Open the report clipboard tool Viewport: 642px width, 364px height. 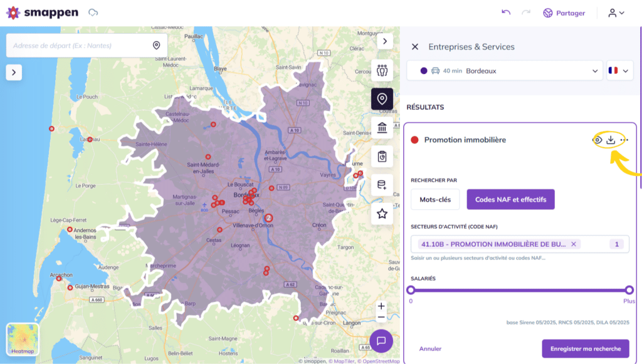point(382,156)
